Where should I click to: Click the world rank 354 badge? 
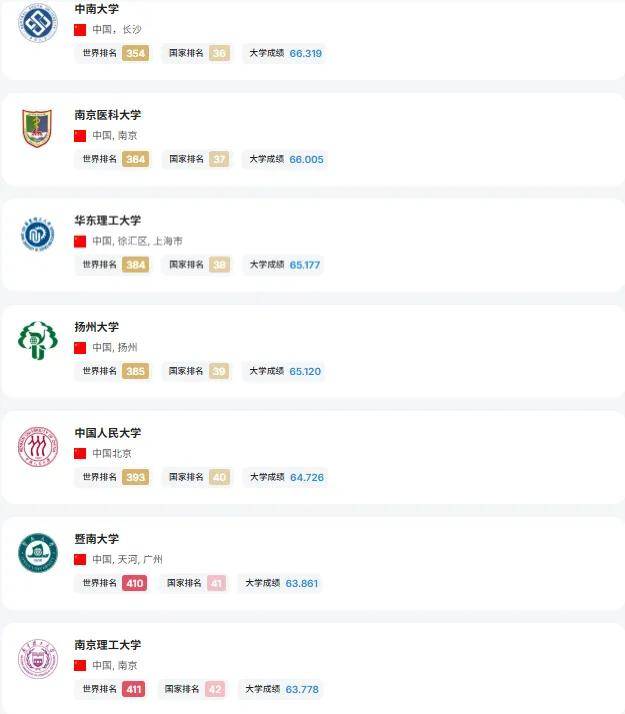click(x=136, y=53)
